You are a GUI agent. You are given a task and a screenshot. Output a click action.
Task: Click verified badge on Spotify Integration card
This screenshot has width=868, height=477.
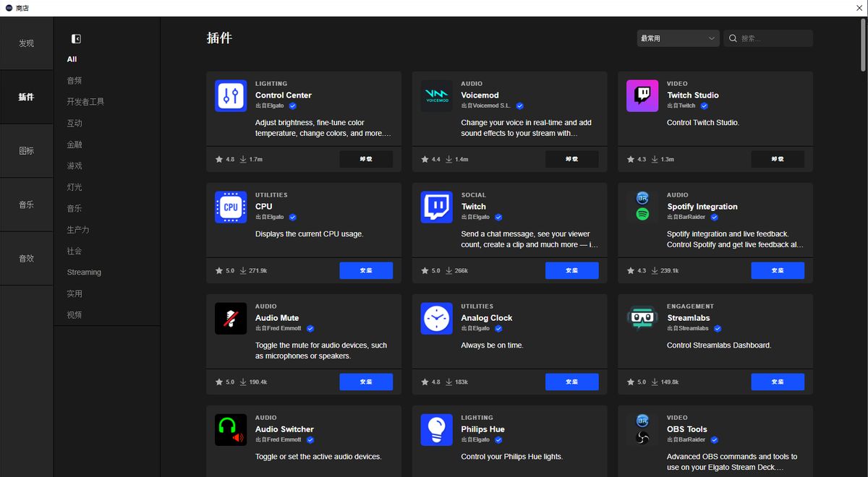pos(714,217)
